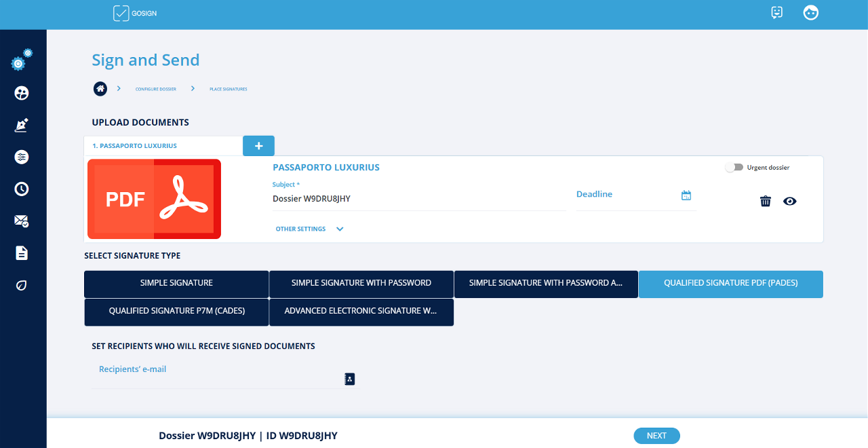Image resolution: width=868 pixels, height=448 pixels.
Task: Add another document with the plus tab
Action: tap(258, 146)
